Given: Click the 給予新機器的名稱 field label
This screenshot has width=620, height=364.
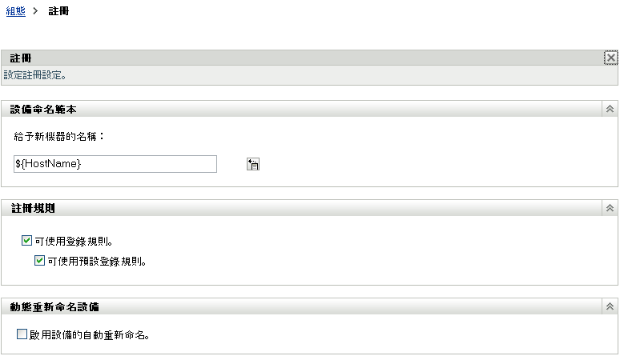Looking at the screenshot, I should pos(59,137).
